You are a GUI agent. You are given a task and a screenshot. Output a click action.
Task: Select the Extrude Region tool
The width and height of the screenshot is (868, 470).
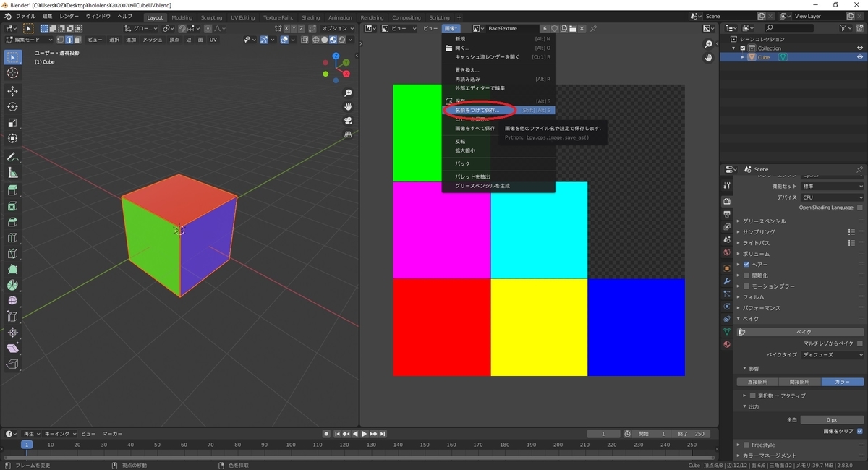click(12, 191)
